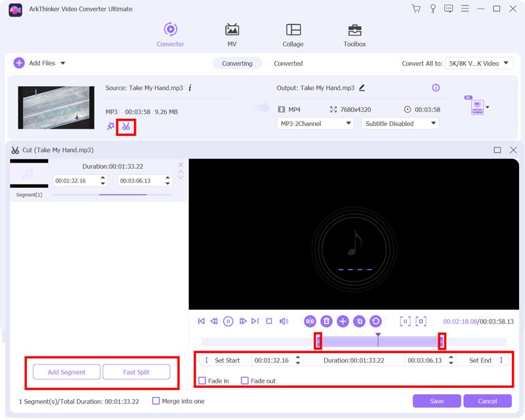Switch to the MV tab
This screenshot has height=420, width=525.
[232, 35]
